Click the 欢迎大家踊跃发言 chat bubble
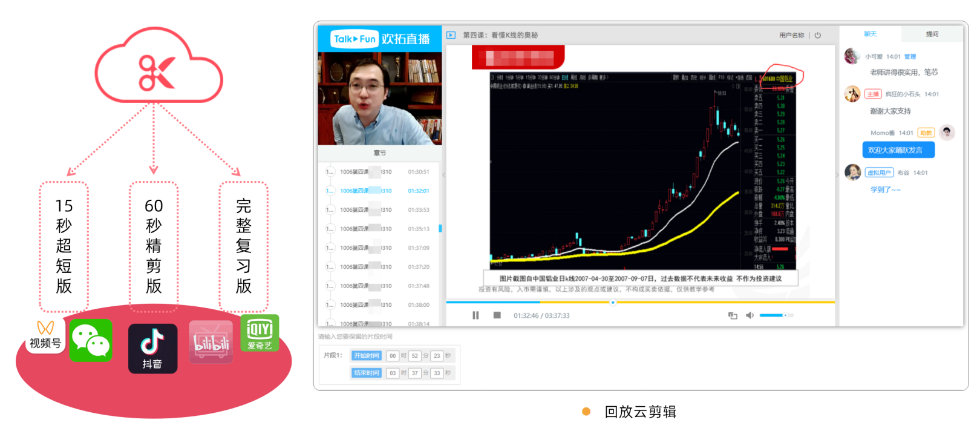Viewport: 980px width, 434px height. [898, 150]
